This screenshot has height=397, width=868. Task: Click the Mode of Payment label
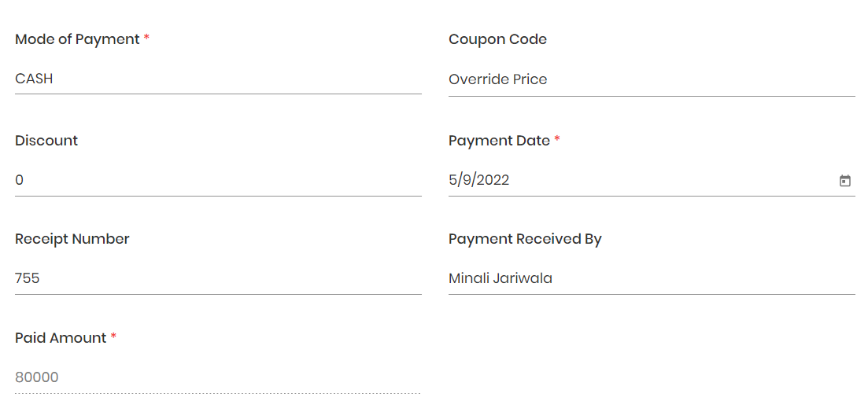(x=77, y=40)
